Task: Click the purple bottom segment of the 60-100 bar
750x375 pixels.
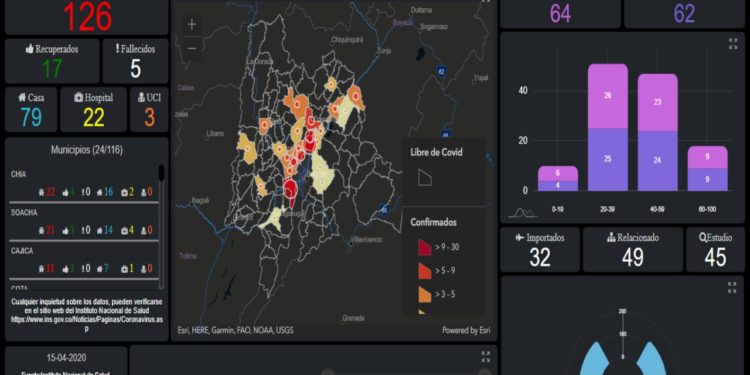Action: pos(707,180)
